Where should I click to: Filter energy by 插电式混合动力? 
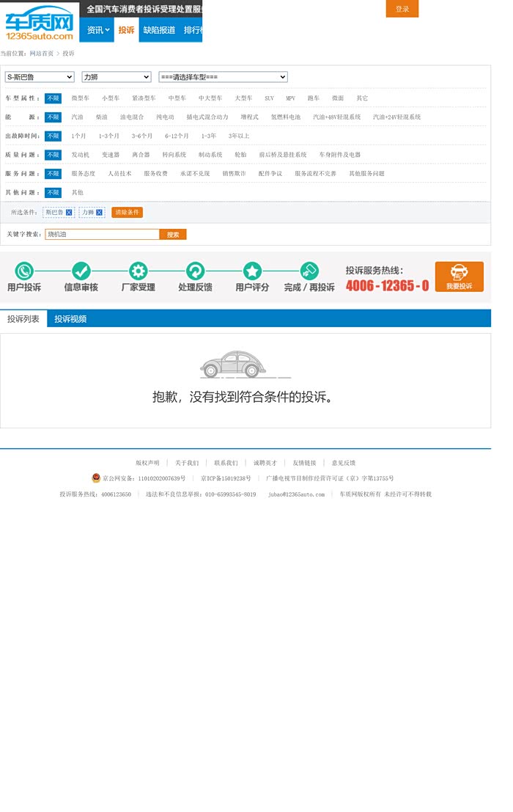point(207,117)
